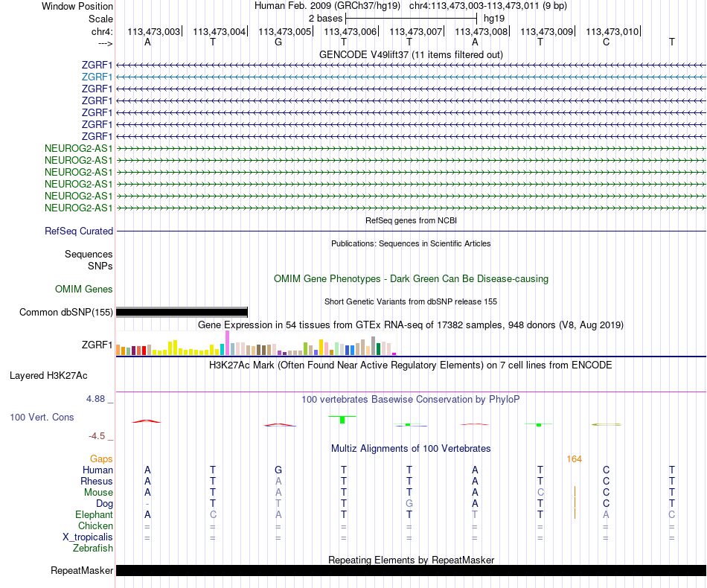Click the tall gray bar in GTEx chart

(373, 346)
